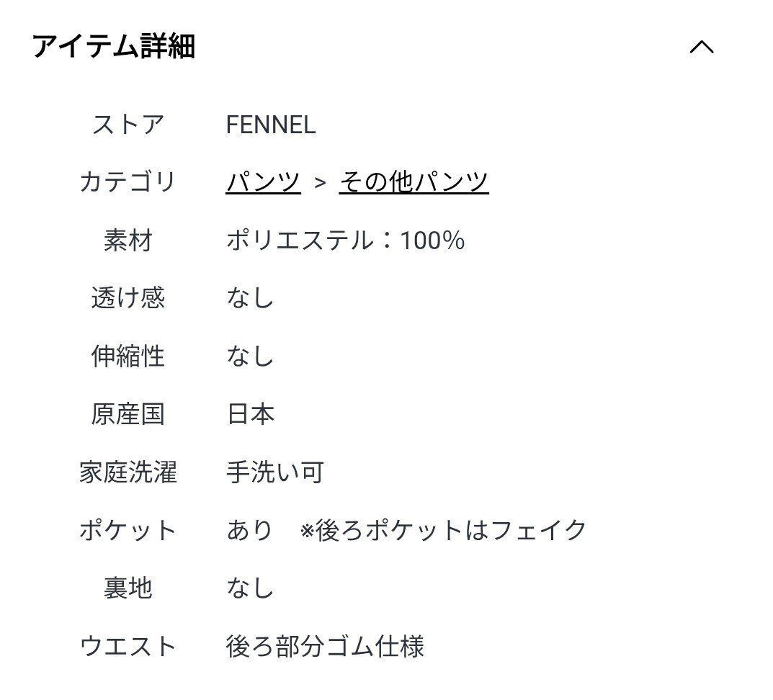Click the ストア row label
The image size is (773, 700).
128,125
